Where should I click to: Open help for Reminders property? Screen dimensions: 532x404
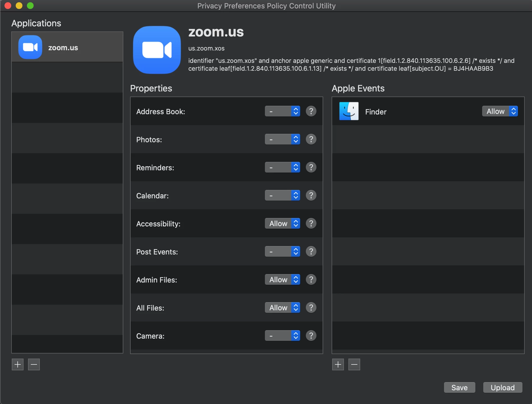[311, 167]
